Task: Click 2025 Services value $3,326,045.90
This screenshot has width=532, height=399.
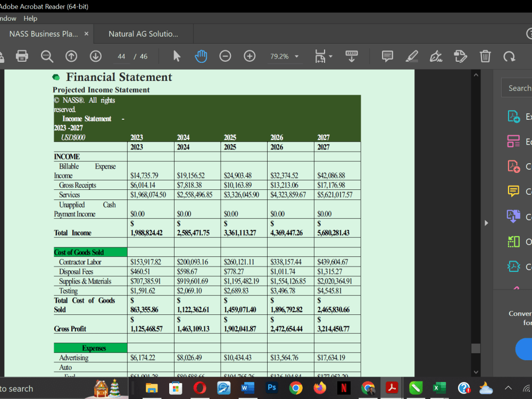Action: 242,195
